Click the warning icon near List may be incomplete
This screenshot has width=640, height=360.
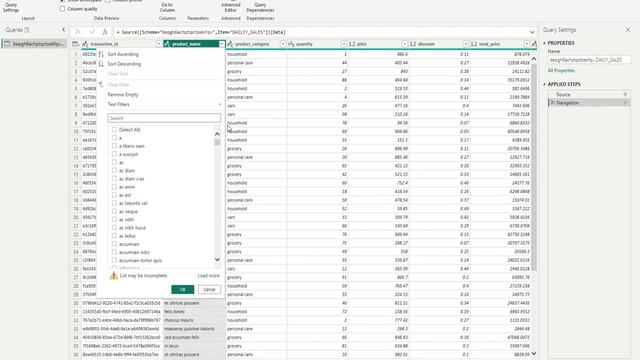(x=113, y=276)
